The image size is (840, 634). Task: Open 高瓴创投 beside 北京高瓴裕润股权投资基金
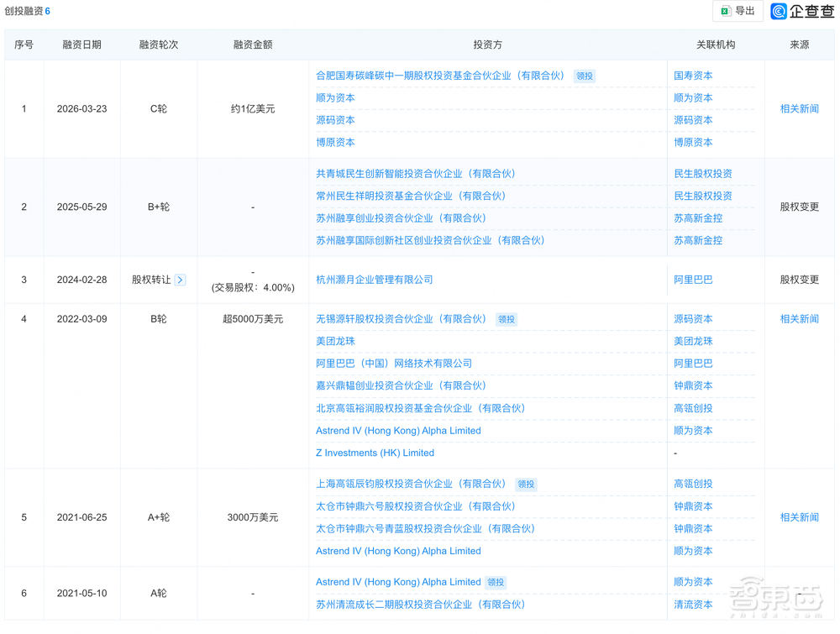point(693,408)
